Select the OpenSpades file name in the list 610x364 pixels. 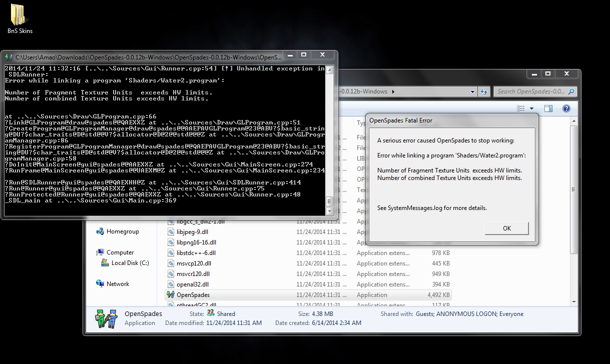tap(193, 295)
